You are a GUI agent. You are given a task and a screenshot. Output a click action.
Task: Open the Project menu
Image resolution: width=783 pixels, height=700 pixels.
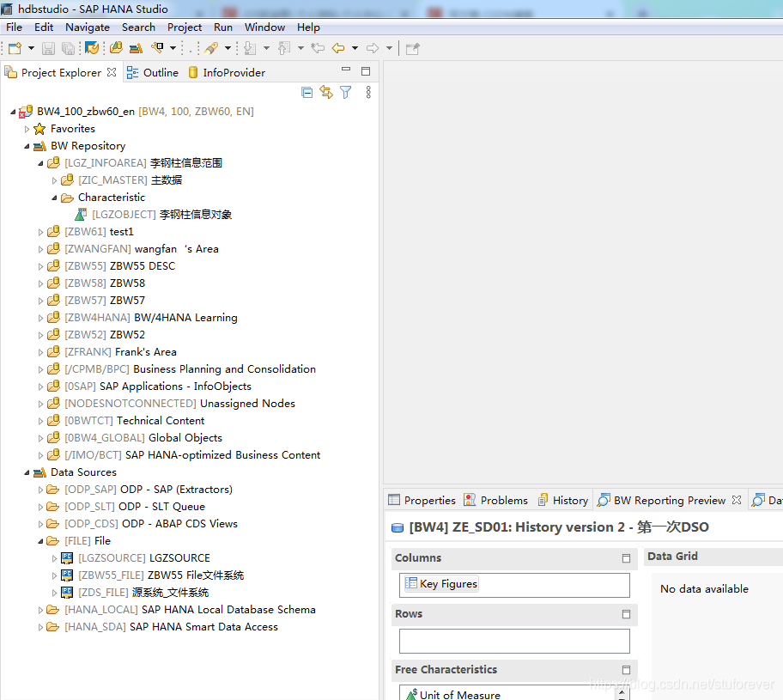click(x=185, y=27)
